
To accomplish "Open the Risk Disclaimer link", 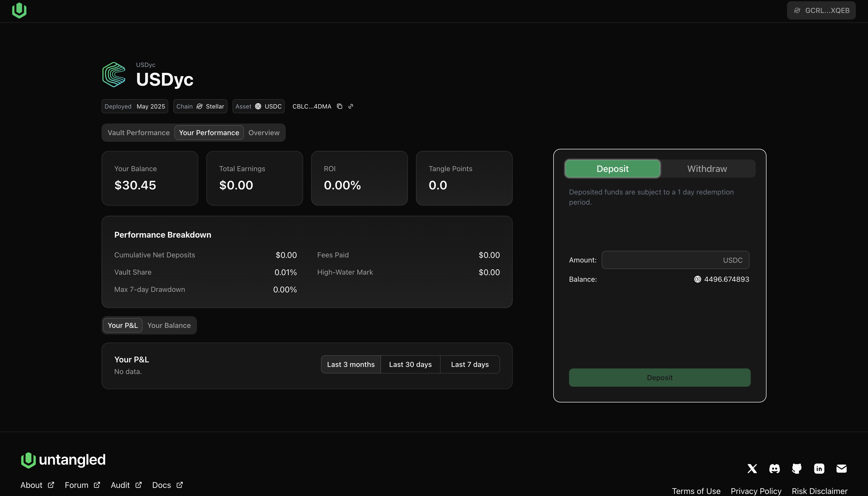I will coord(820,491).
